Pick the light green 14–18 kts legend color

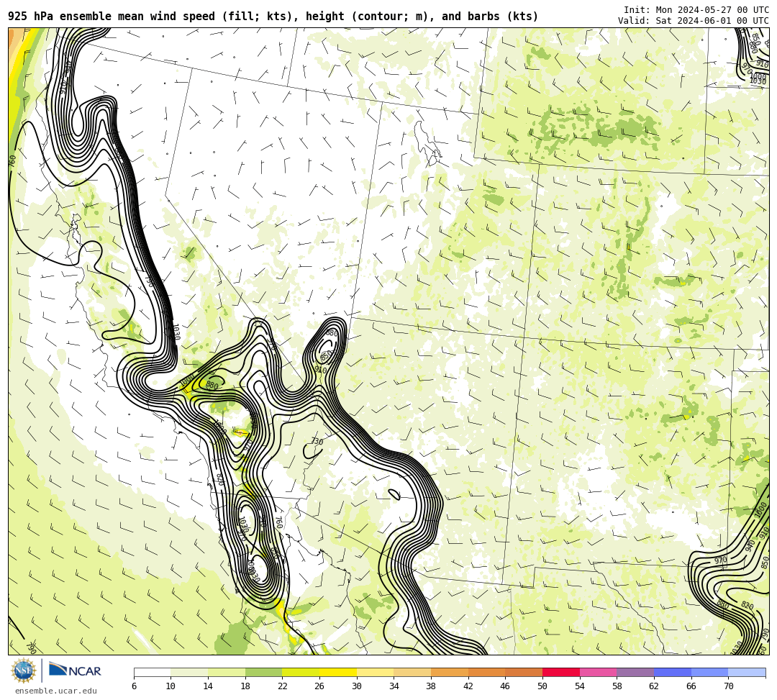coord(227,673)
